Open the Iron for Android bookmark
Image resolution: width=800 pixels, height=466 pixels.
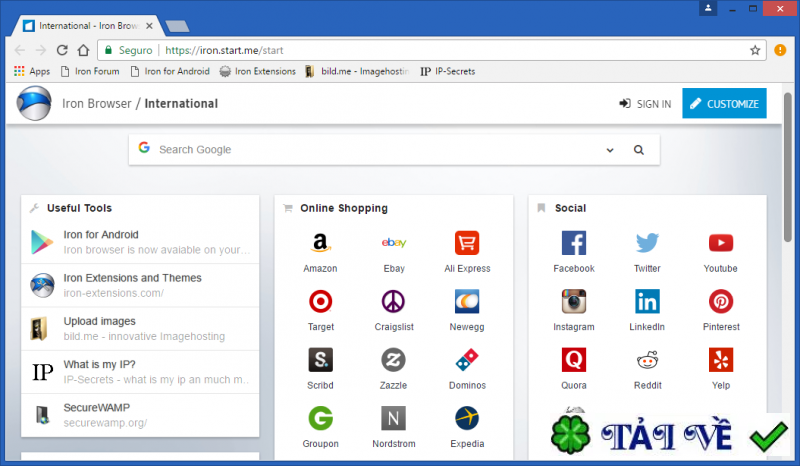click(170, 71)
